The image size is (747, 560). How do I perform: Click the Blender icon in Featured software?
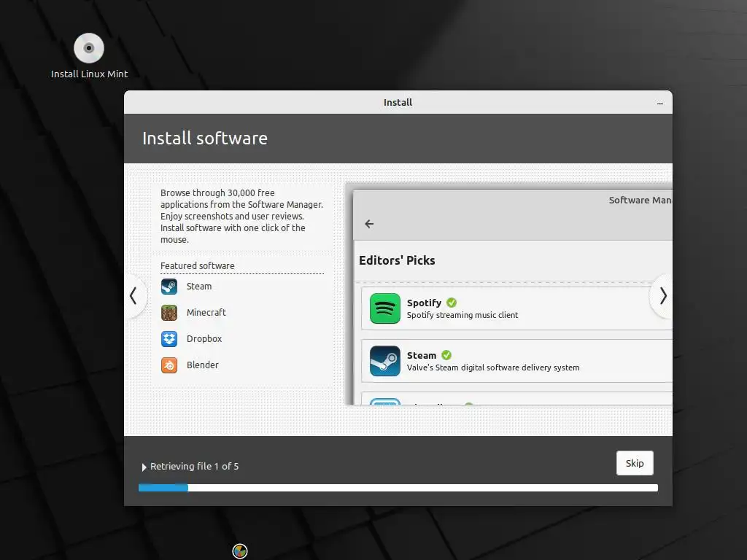coord(169,365)
